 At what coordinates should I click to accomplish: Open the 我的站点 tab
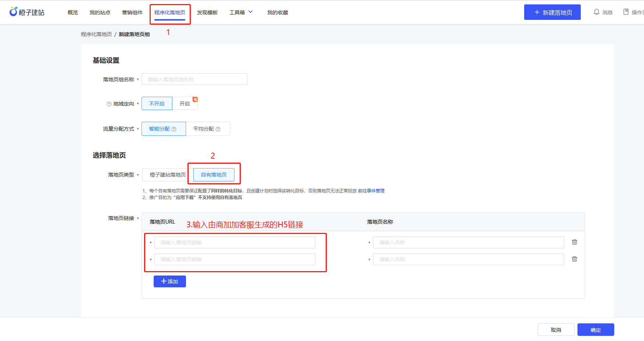[x=100, y=13]
